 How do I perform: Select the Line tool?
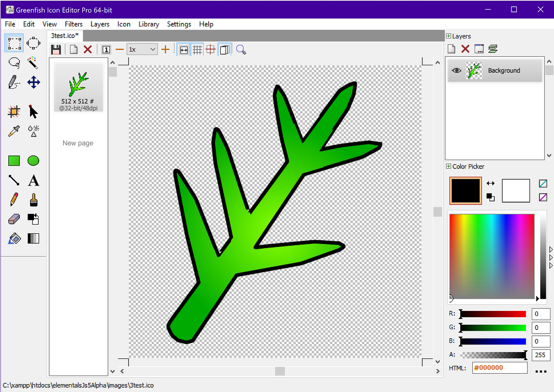coord(14,180)
